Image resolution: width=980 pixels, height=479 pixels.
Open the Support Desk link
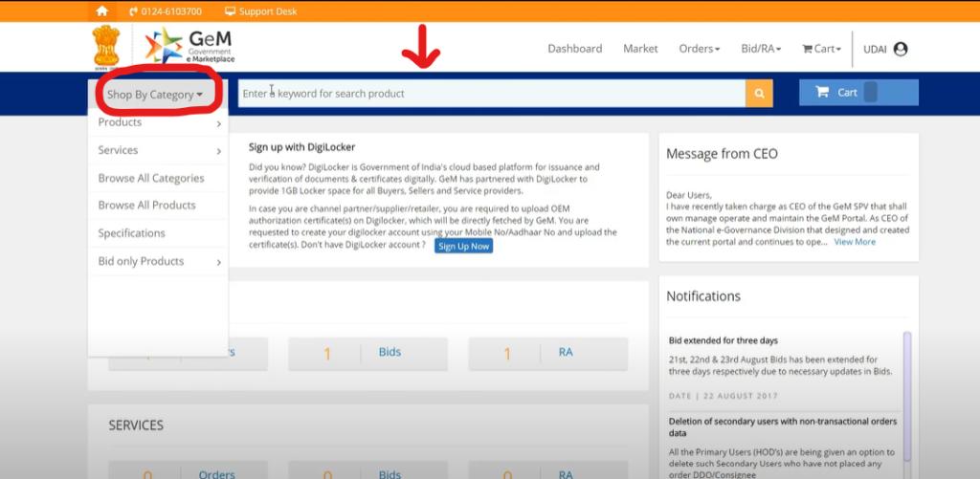pos(260,11)
